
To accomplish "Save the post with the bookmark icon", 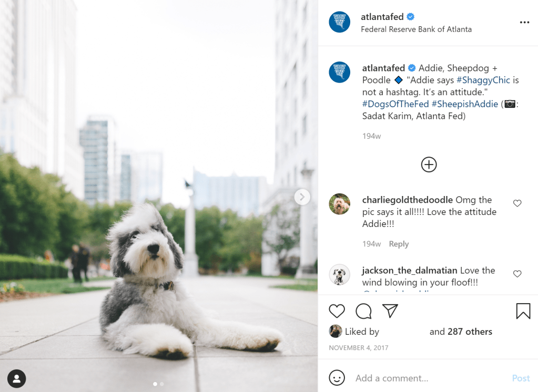I will coord(523,311).
